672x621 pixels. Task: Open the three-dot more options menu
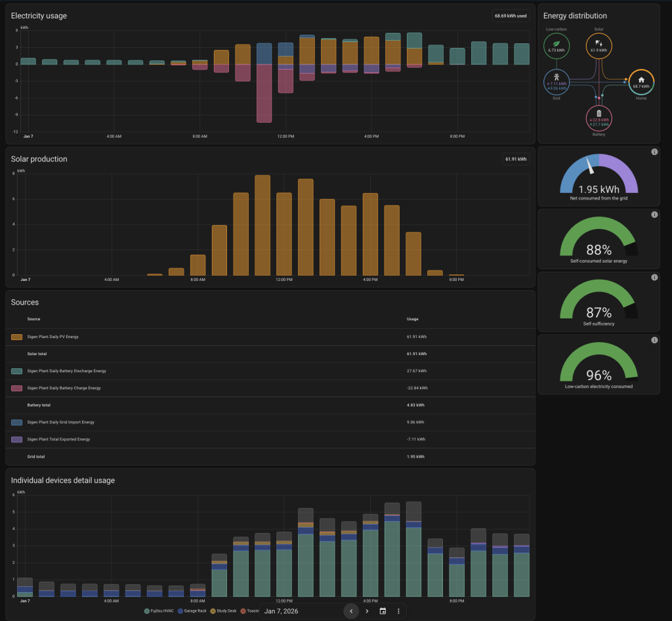[x=398, y=611]
